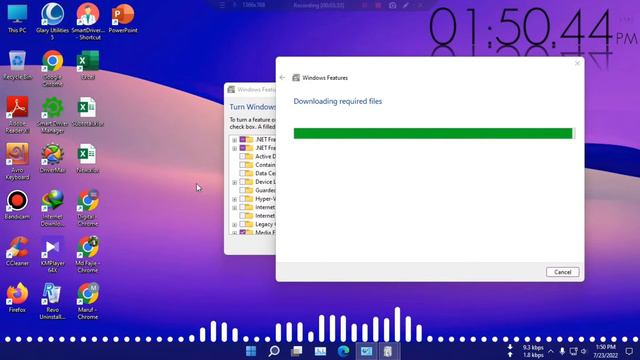Launch Glary Utilities 5 from the desktop
640x360 pixels.
point(52,21)
